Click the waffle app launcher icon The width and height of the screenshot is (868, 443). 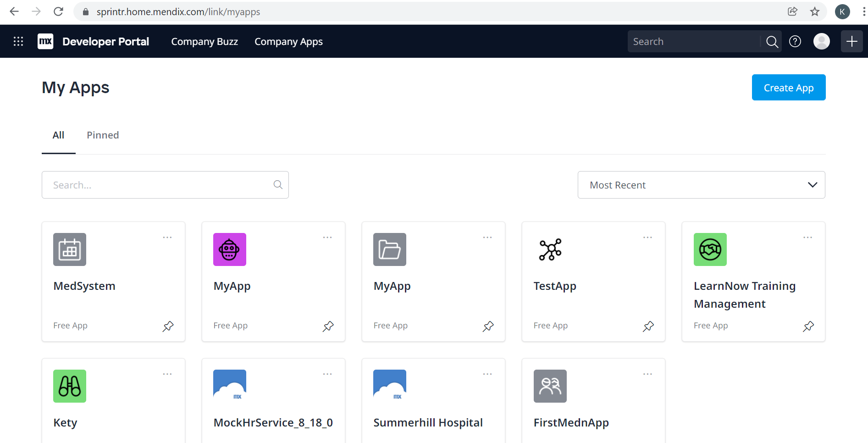(18, 41)
